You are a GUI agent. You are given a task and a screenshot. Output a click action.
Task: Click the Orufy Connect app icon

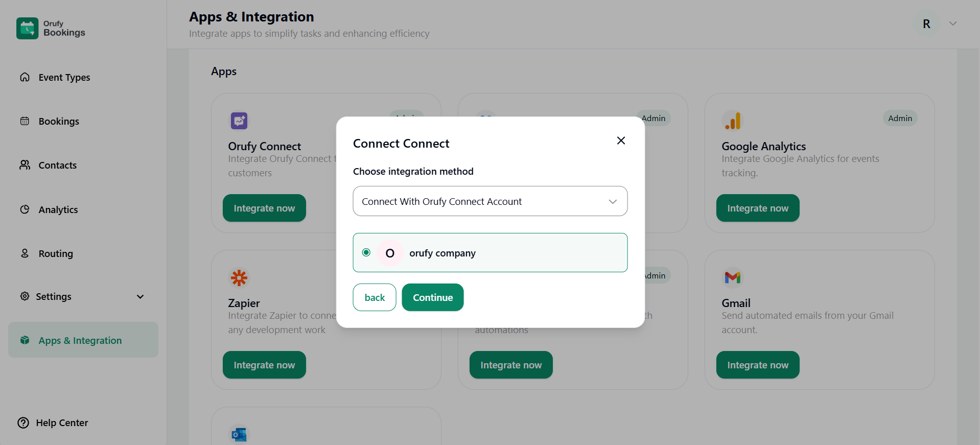coord(239,121)
